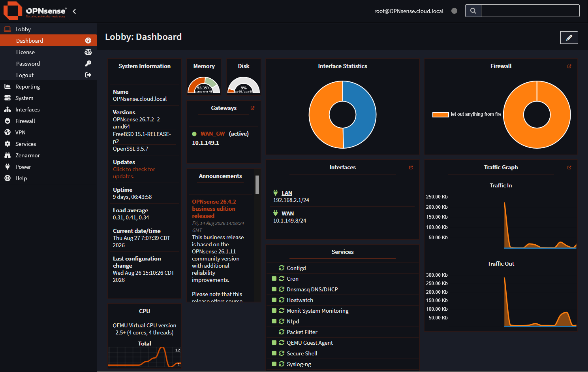Restart the Hostwatch service
Image resolution: width=588 pixels, height=372 pixels.
coord(282,300)
